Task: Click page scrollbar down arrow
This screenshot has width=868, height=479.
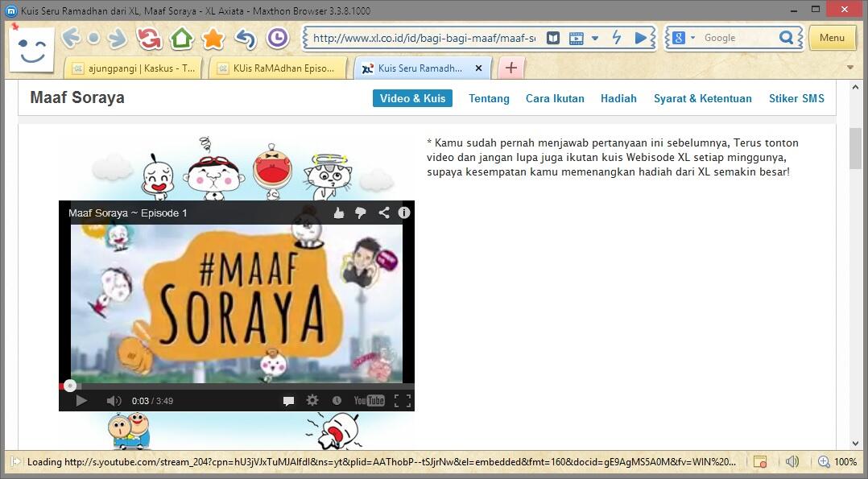Action: (x=855, y=443)
